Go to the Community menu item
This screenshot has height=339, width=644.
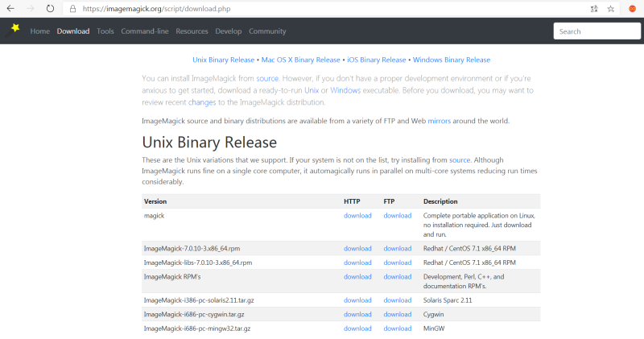click(x=267, y=31)
